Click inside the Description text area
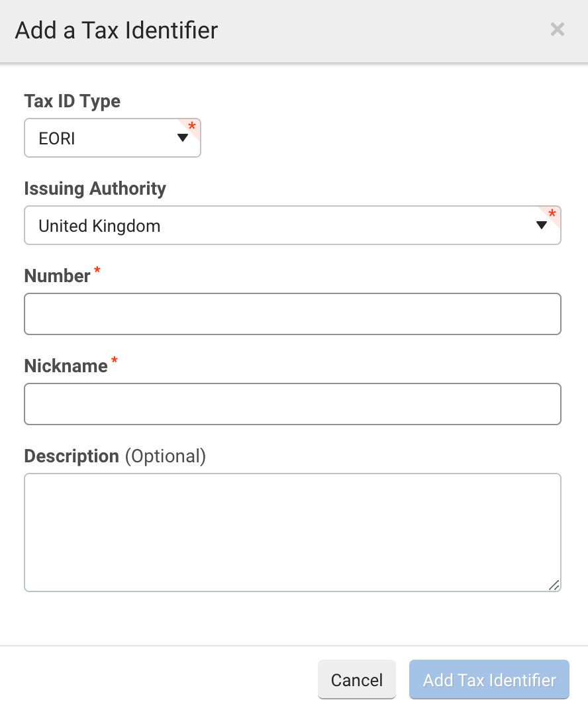The height and width of the screenshot is (710, 588). click(293, 532)
